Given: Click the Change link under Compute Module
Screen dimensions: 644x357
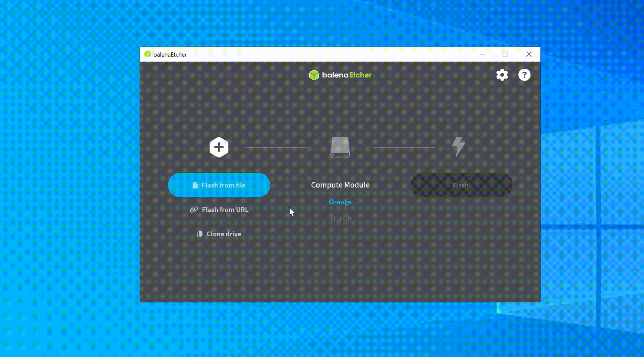Looking at the screenshot, I should [340, 202].
